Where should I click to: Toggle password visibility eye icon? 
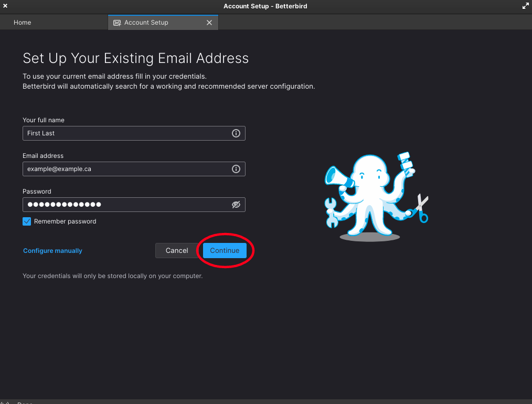[x=236, y=205]
